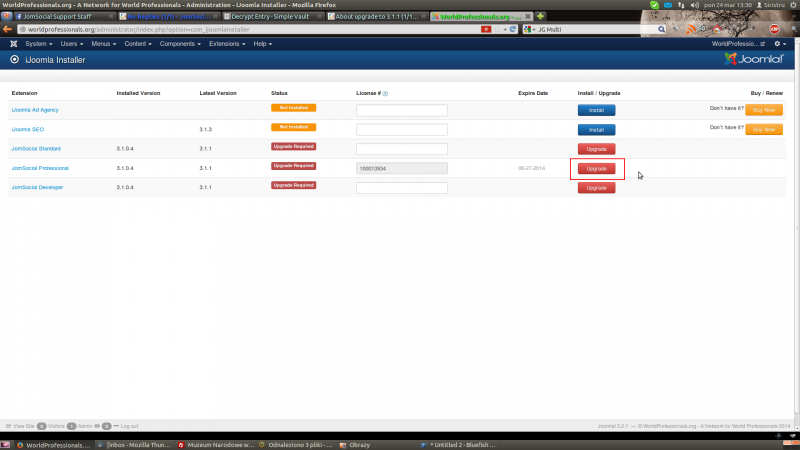This screenshot has height=450, width=800.
Task: Open the Content menu
Action: point(138,44)
